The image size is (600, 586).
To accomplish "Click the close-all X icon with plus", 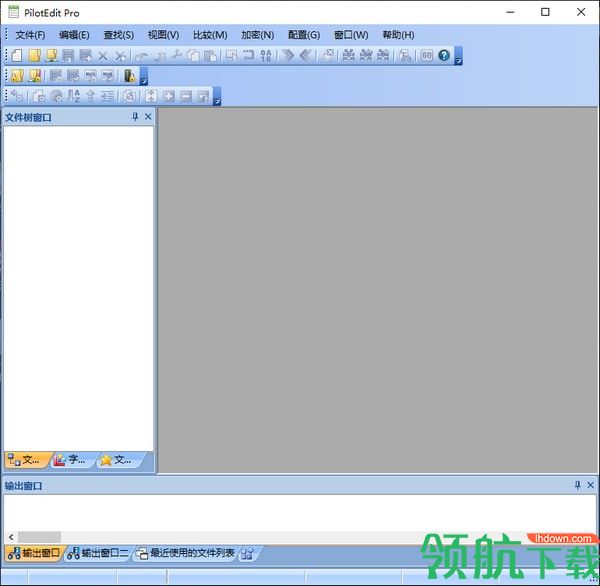I will [121, 56].
